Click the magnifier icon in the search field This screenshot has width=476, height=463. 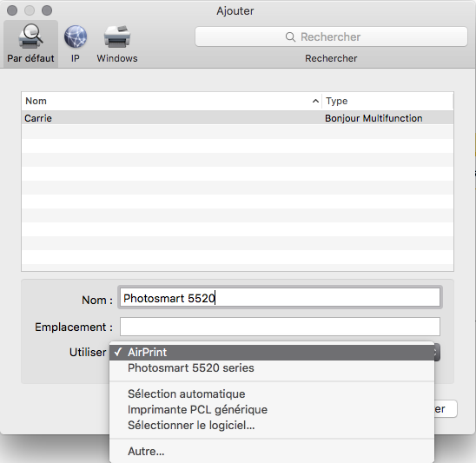point(290,37)
